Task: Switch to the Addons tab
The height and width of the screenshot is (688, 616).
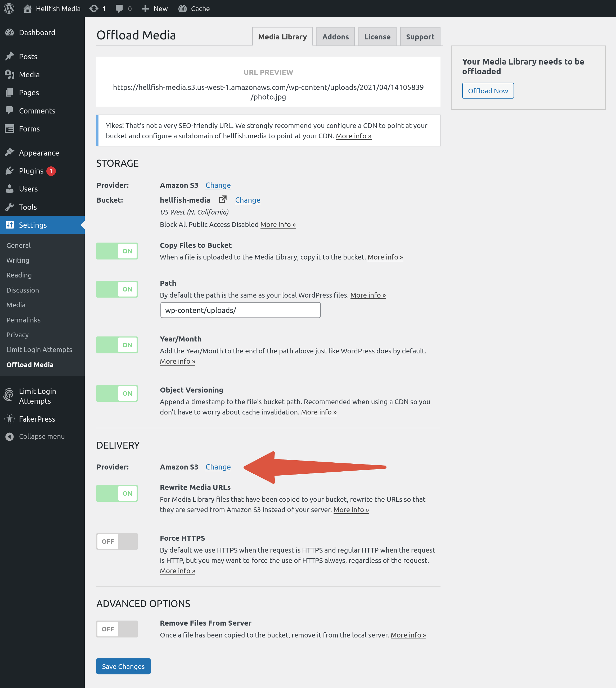Action: (x=335, y=36)
